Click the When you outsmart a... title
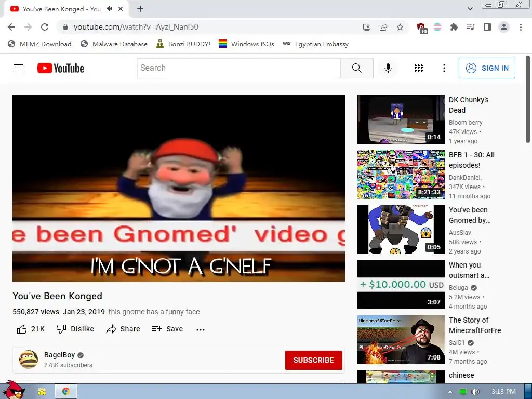 tap(469, 270)
